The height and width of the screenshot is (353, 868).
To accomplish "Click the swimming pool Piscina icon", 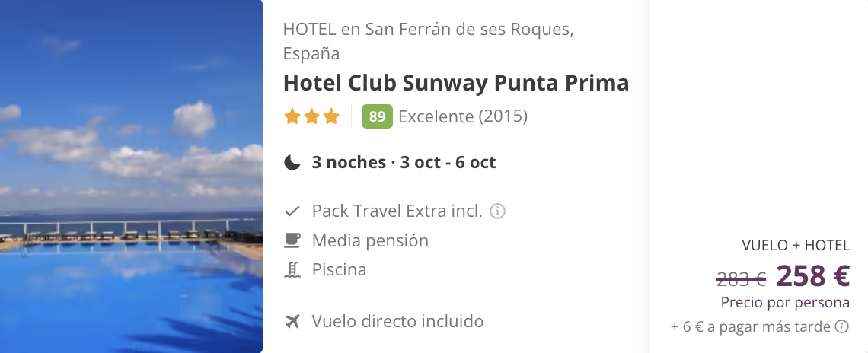I will [292, 269].
